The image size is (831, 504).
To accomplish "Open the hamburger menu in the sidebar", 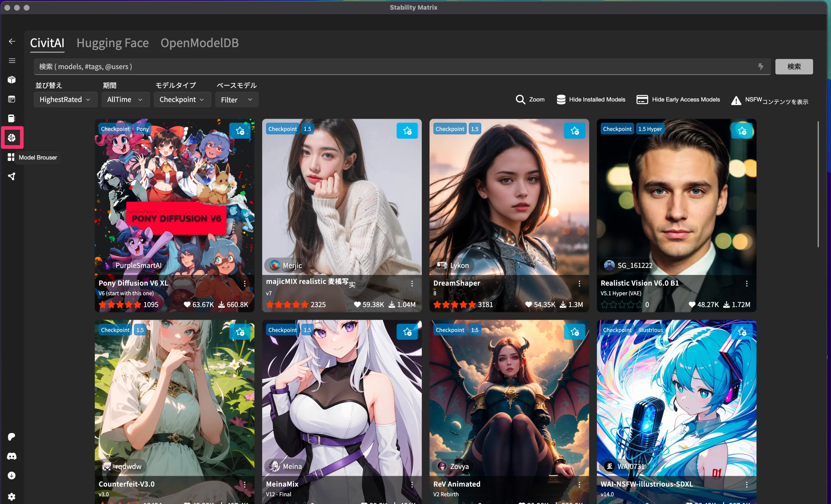I will [12, 61].
